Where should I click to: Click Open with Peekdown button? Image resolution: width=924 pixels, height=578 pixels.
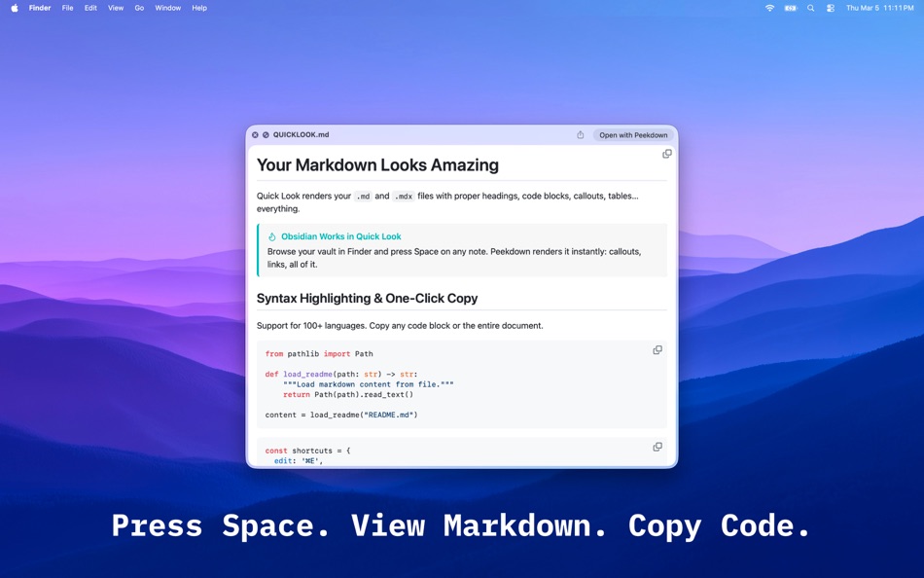pos(633,135)
